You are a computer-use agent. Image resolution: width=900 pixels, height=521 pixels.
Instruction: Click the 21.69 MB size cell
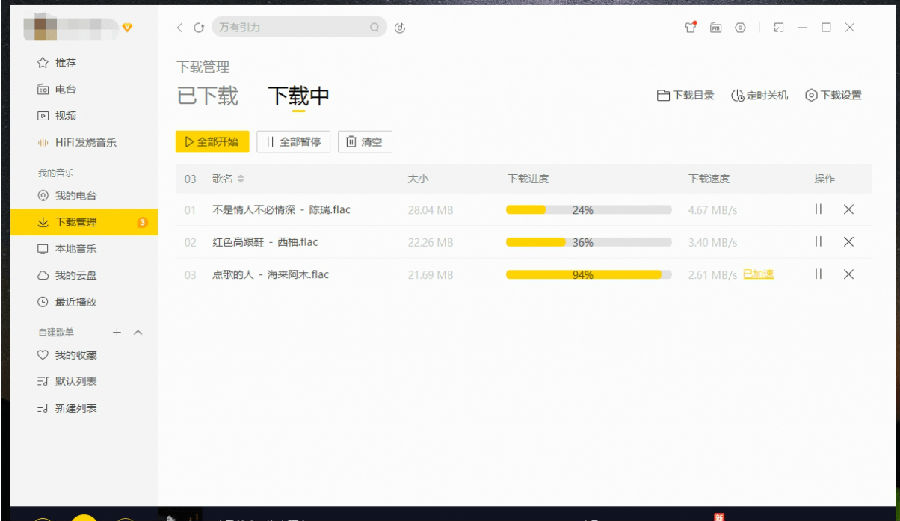click(x=430, y=275)
